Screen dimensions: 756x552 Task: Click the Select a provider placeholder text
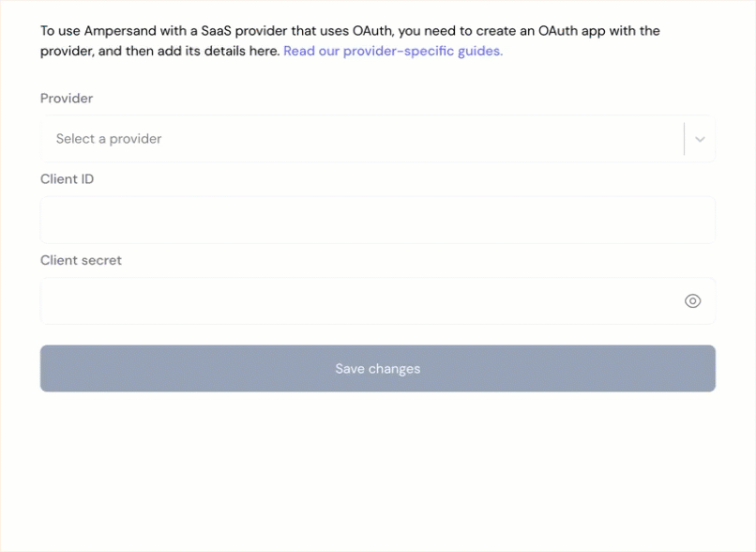tap(108, 138)
